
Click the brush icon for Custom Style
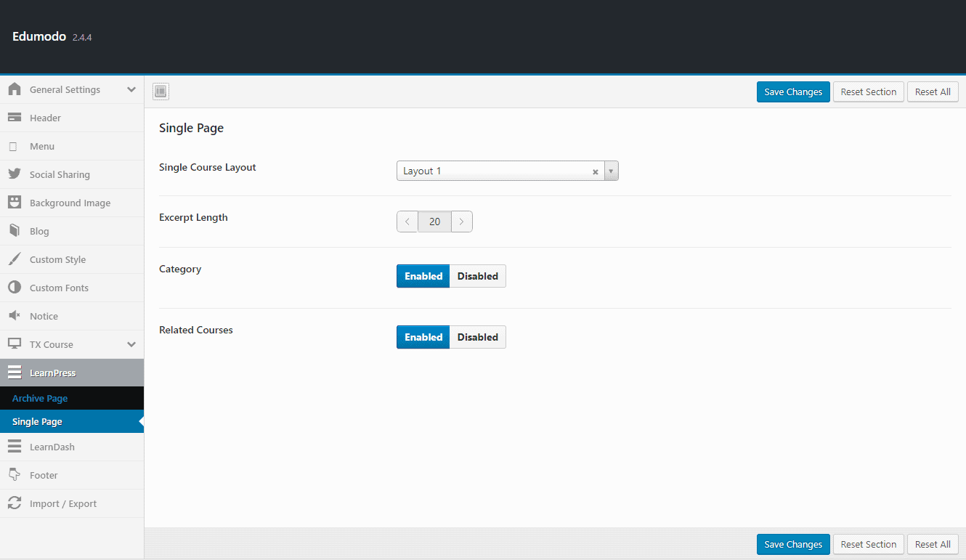(15, 259)
